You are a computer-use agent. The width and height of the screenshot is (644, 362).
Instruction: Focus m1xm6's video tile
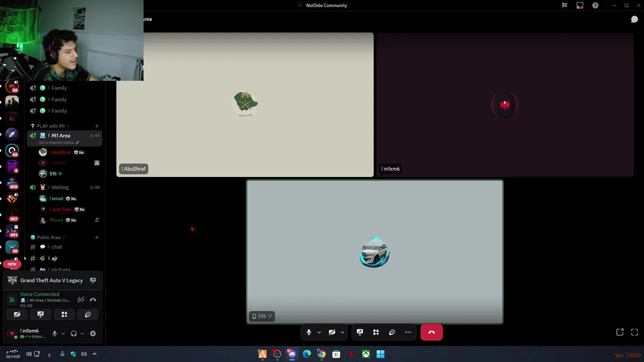point(505,105)
